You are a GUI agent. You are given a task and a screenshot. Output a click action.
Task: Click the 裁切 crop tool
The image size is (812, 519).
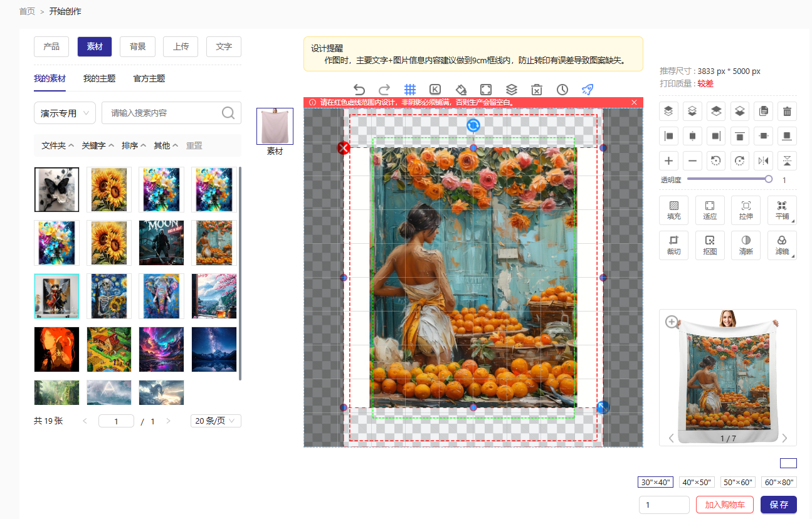point(673,246)
